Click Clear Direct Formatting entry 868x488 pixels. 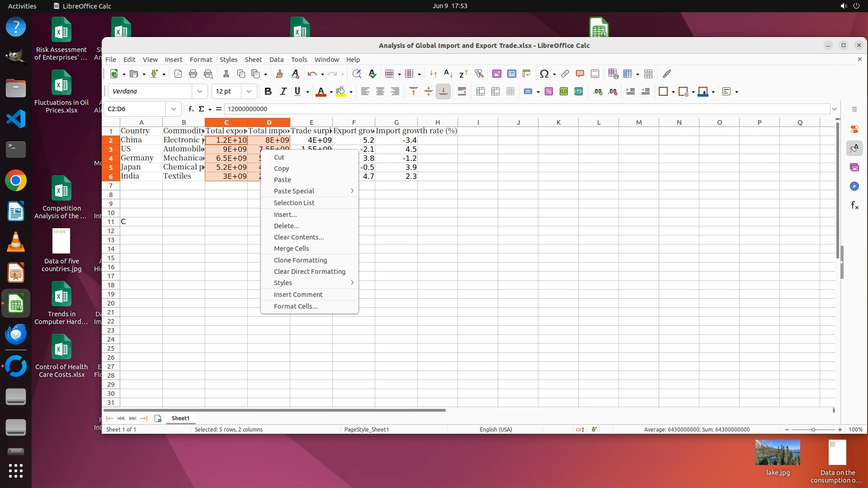[309, 272]
